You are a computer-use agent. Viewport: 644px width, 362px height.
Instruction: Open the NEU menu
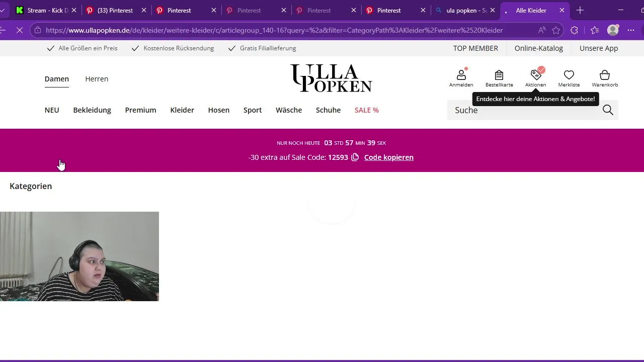(x=52, y=110)
